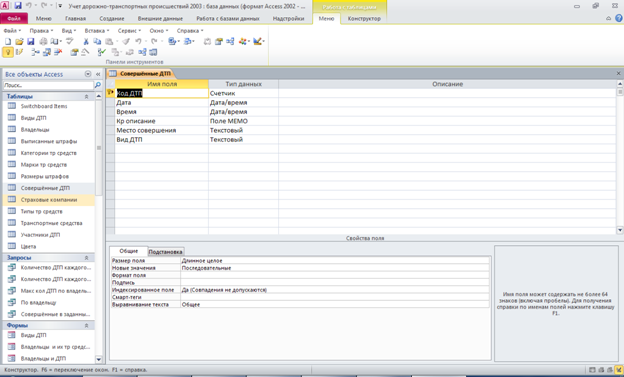Image resolution: width=624 pixels, height=377 pixels.
Task: Open the Сервис menu dropdown
Action: [129, 31]
